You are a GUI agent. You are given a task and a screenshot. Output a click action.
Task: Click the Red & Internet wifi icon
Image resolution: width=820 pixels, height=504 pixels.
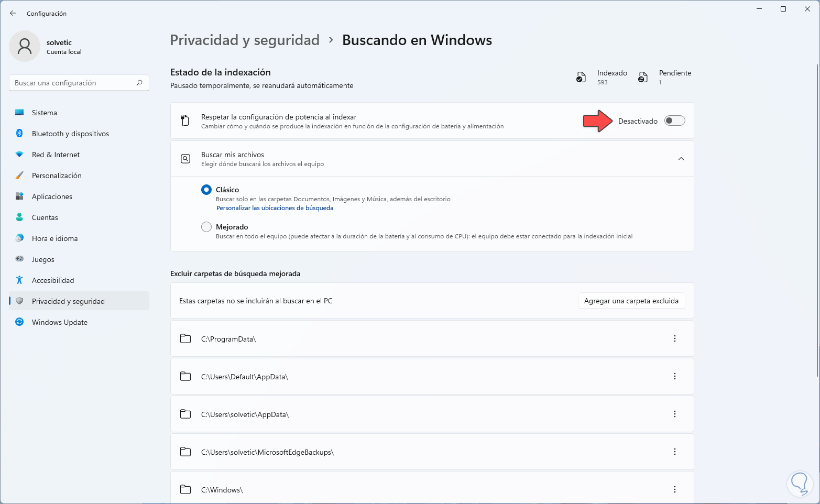19,155
